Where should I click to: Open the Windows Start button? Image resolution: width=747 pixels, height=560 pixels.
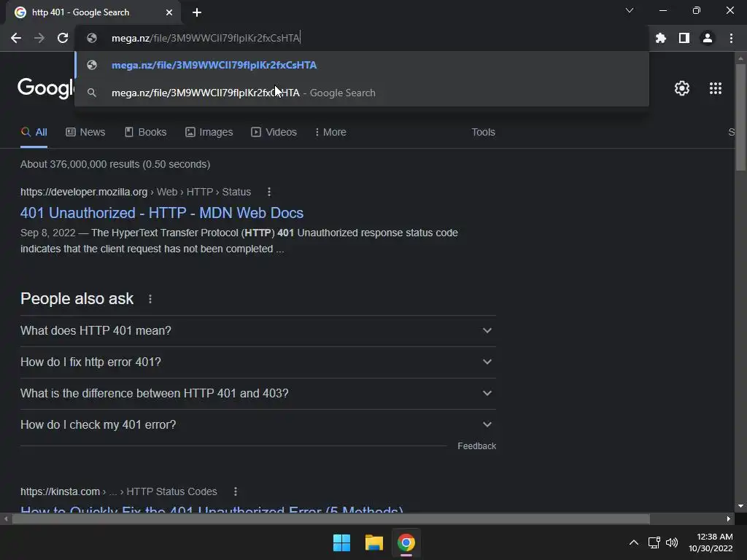(x=341, y=542)
